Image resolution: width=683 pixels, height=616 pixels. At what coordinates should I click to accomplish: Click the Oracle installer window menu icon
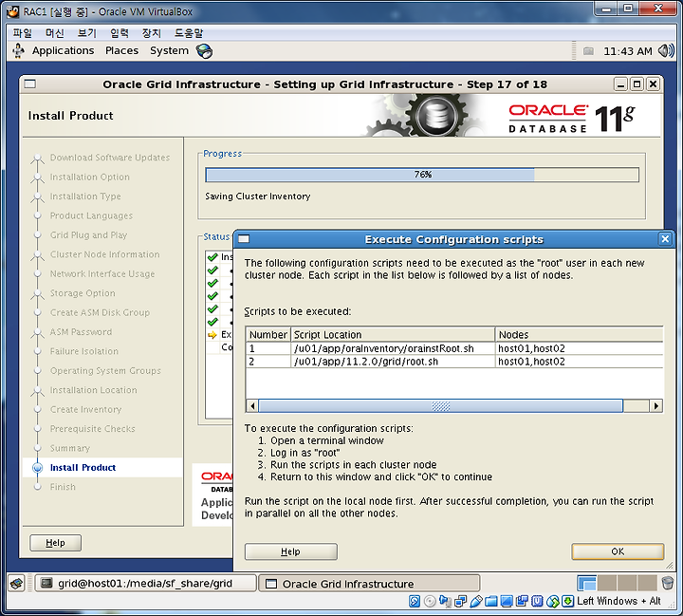(30, 84)
